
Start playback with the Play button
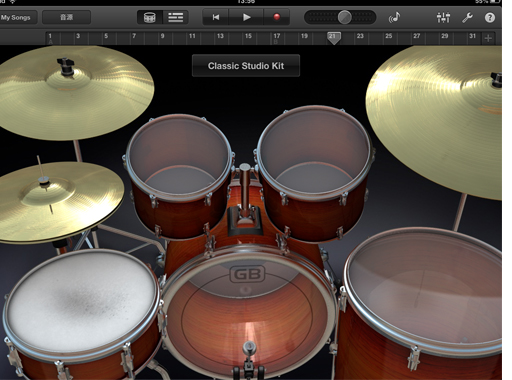(246, 17)
